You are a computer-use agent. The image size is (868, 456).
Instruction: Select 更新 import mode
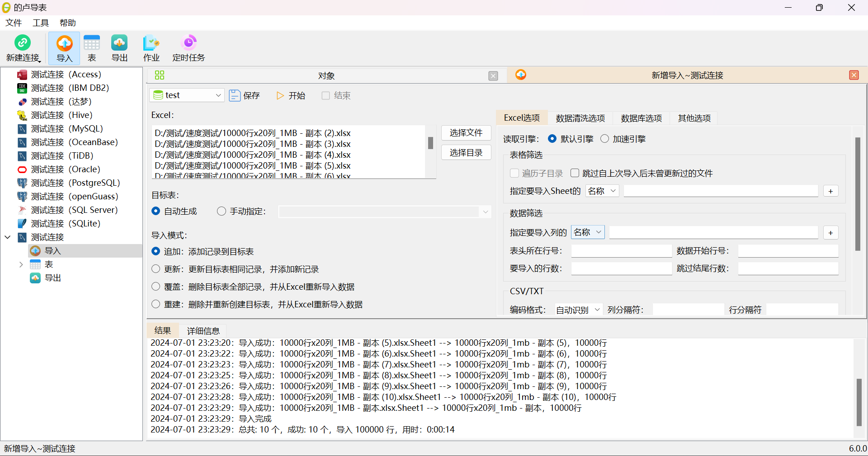click(x=156, y=269)
